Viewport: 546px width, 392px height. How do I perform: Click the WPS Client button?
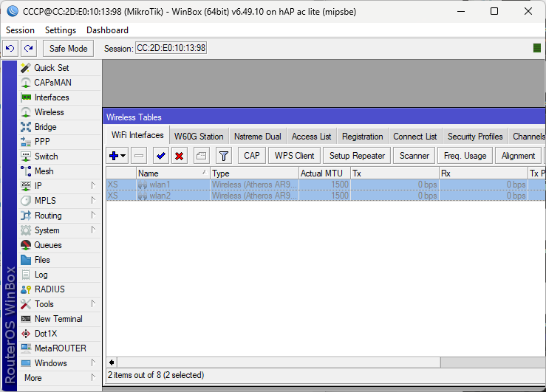point(294,156)
